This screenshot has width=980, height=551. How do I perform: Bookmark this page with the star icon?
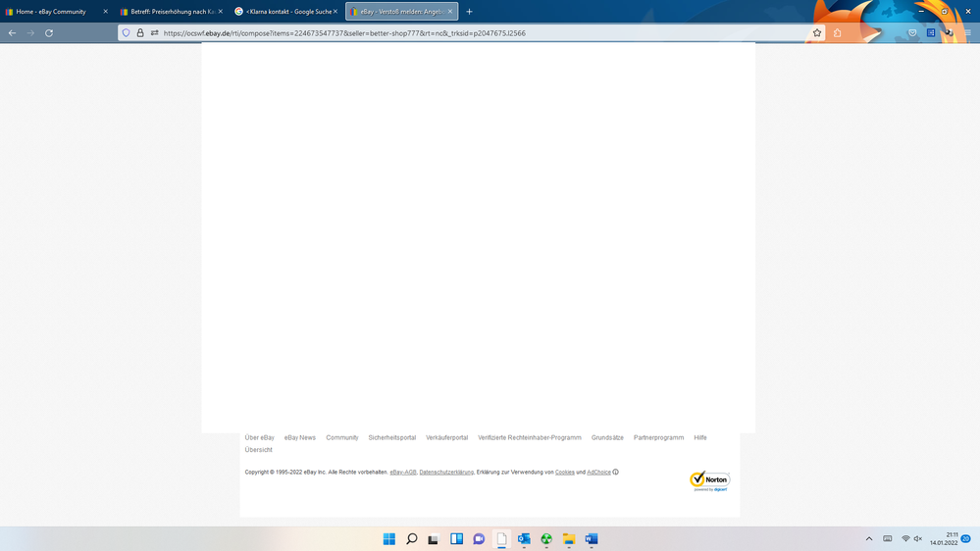pos(816,32)
